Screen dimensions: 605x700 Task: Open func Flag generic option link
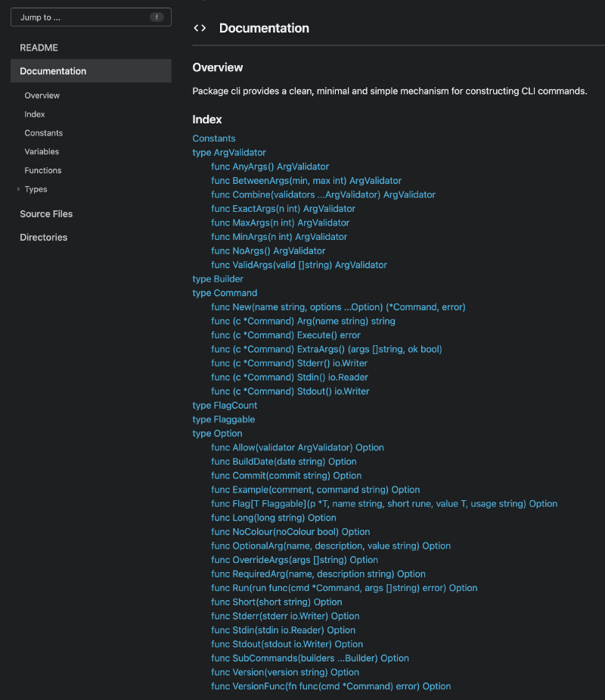click(x=384, y=504)
